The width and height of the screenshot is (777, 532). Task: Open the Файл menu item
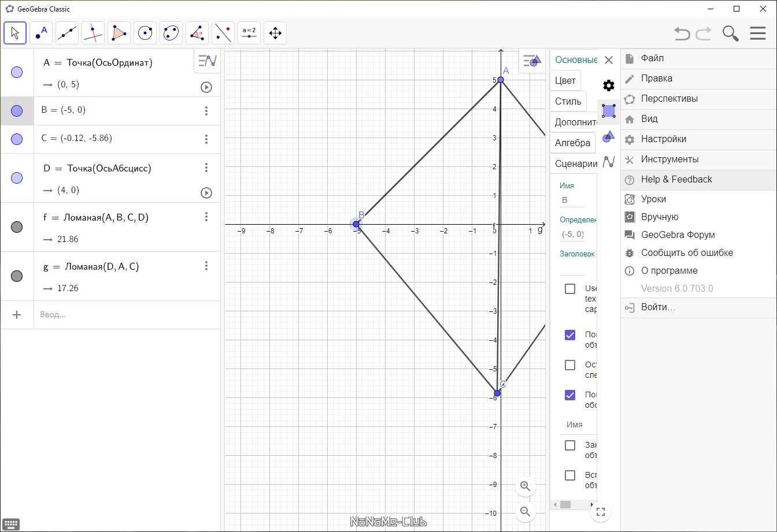[652, 58]
